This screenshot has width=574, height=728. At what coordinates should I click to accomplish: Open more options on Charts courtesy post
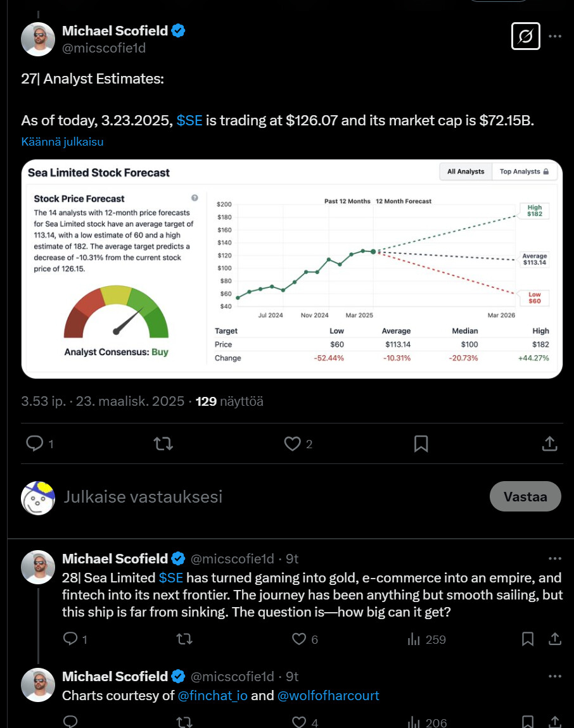click(555, 676)
